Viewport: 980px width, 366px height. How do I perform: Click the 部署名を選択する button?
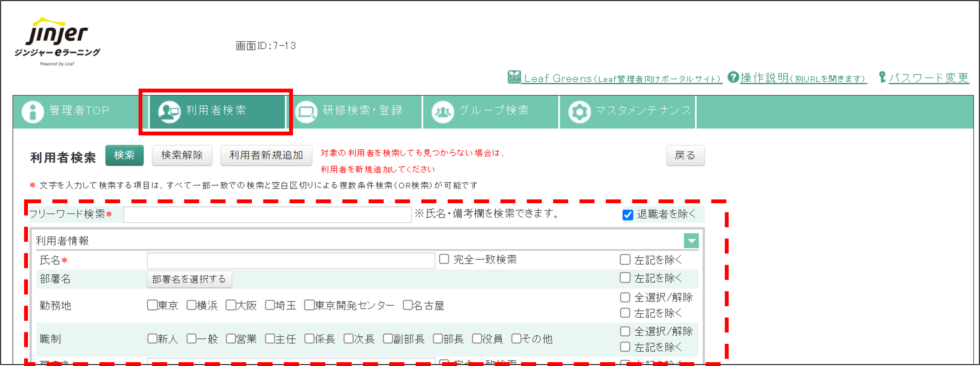tap(189, 279)
